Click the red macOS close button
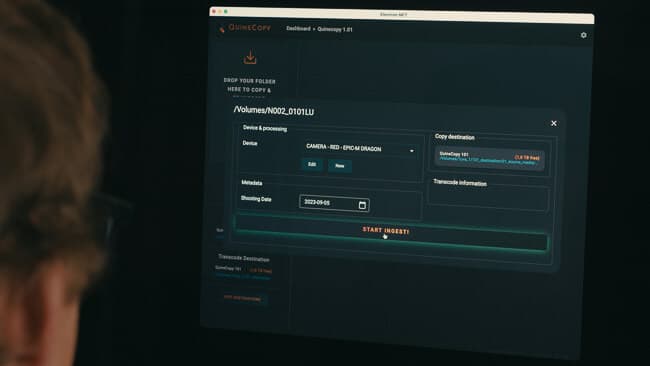The image size is (650, 366). pos(214,11)
